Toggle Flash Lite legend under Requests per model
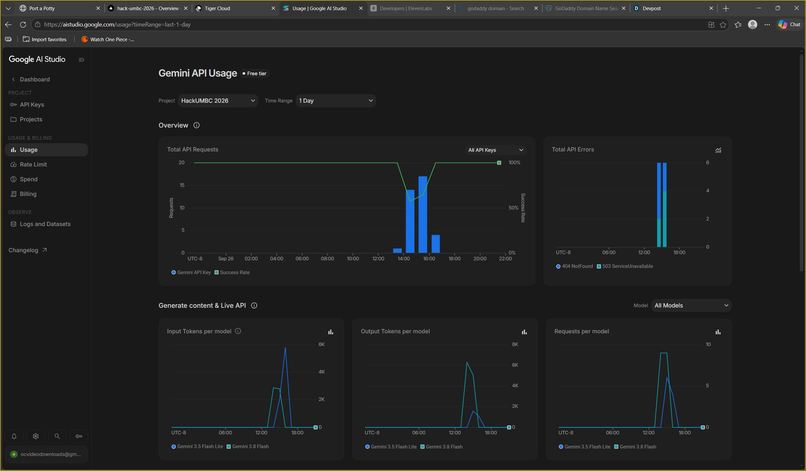 (x=585, y=446)
